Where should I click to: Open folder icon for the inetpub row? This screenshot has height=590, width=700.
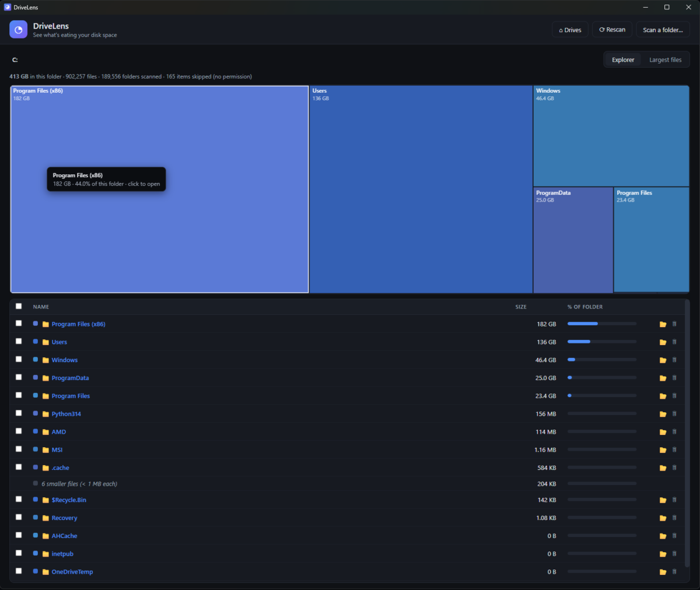pos(663,554)
